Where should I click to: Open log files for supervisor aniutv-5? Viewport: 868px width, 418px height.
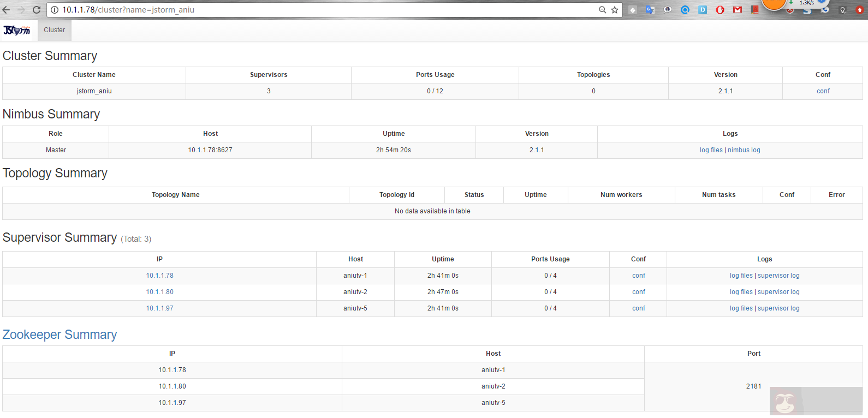tap(741, 308)
